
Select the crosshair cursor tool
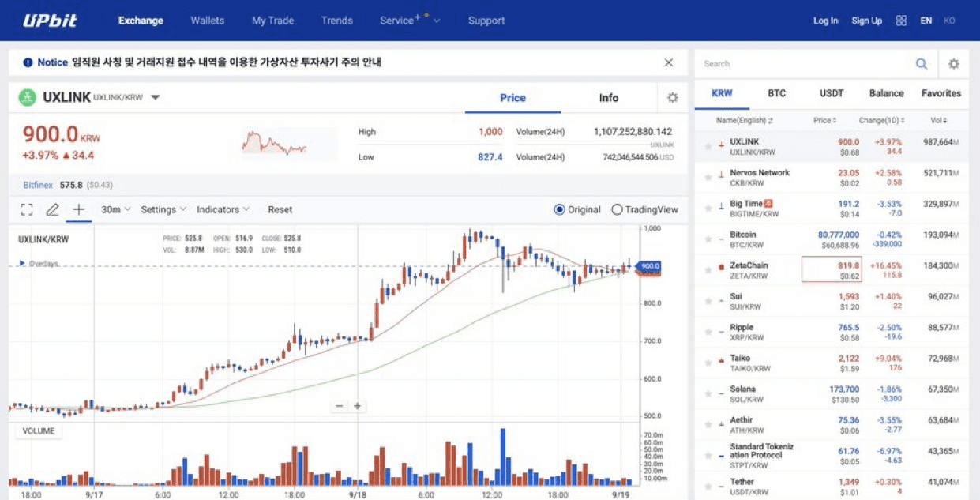(x=78, y=209)
